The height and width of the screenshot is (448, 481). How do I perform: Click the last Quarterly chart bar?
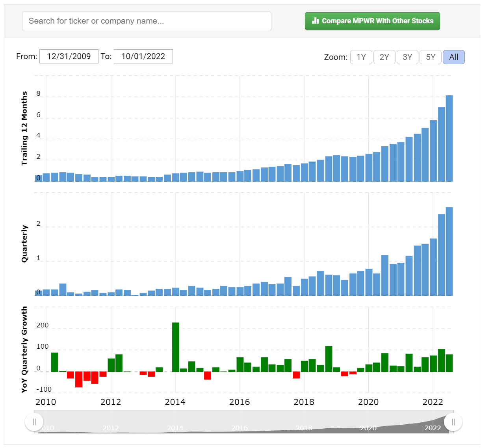click(449, 251)
